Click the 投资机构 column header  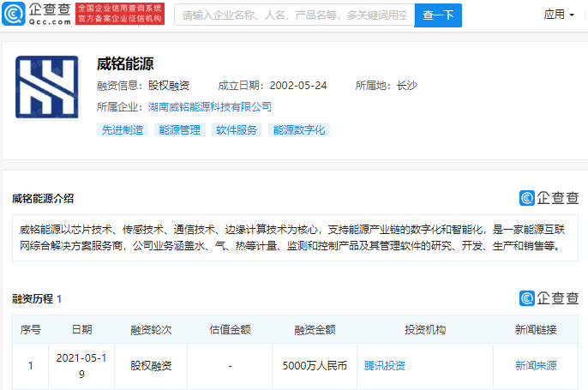425,330
